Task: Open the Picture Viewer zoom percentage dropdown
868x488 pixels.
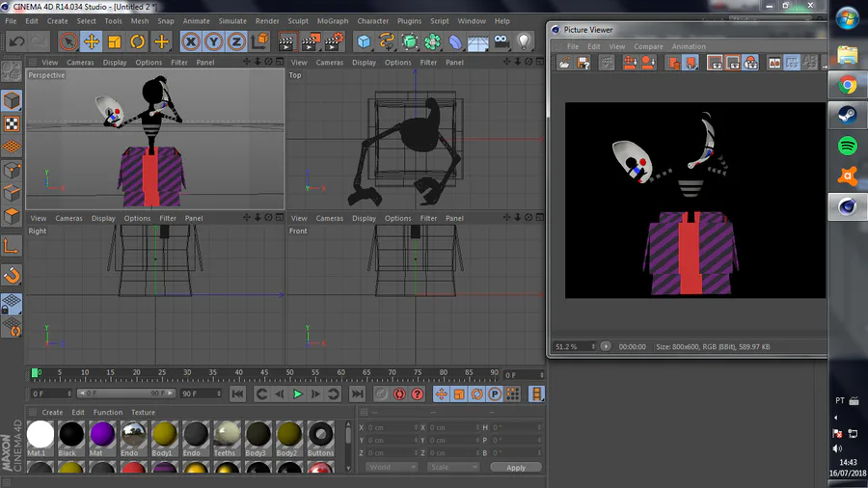Action: [575, 347]
